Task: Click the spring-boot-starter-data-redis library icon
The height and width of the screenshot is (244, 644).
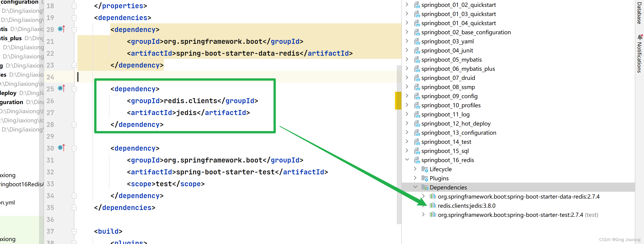Action: pyautogui.click(x=433, y=196)
